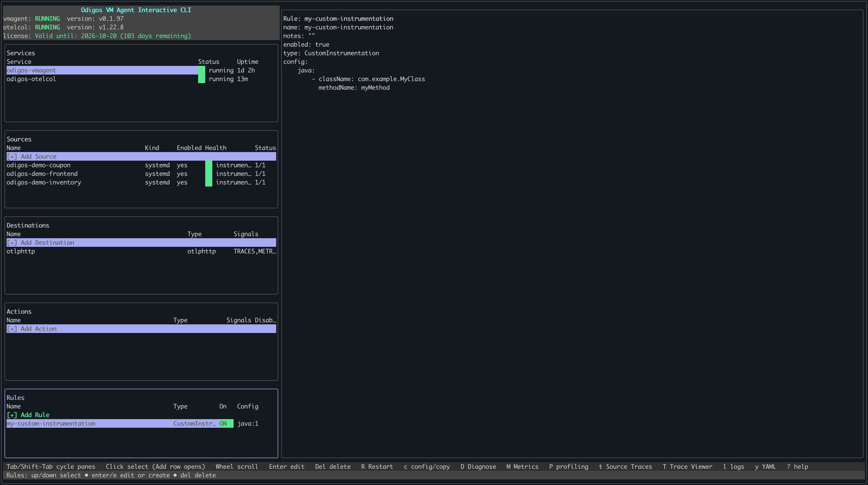This screenshot has height=485, width=868.
Task: Click the ? help shortcut hint
Action: [x=797, y=467]
